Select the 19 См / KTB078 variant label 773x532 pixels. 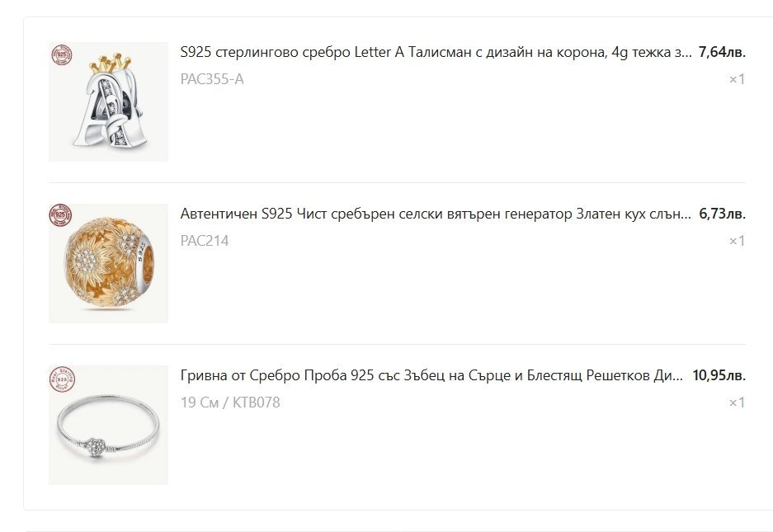coord(230,403)
